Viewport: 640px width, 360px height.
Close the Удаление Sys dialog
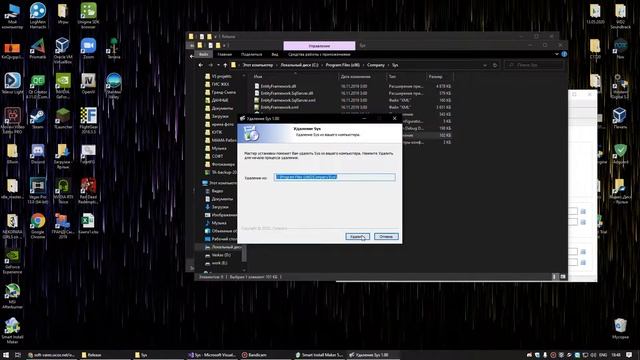click(x=394, y=118)
